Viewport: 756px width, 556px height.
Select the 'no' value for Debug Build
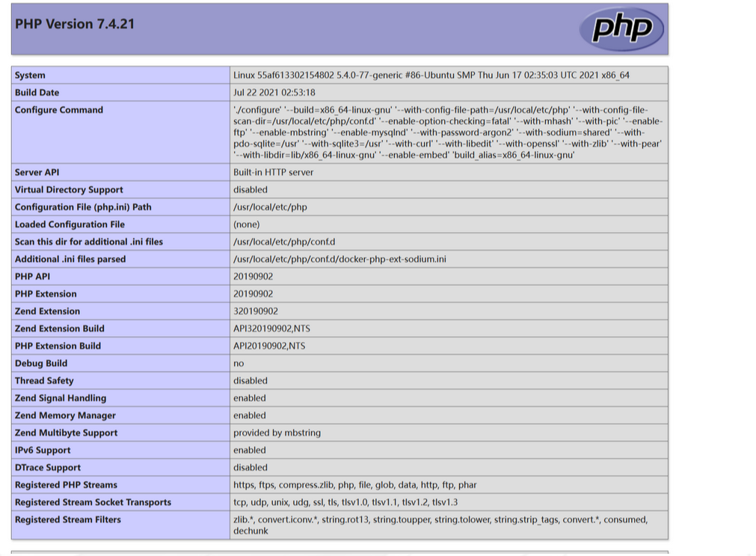(x=239, y=364)
